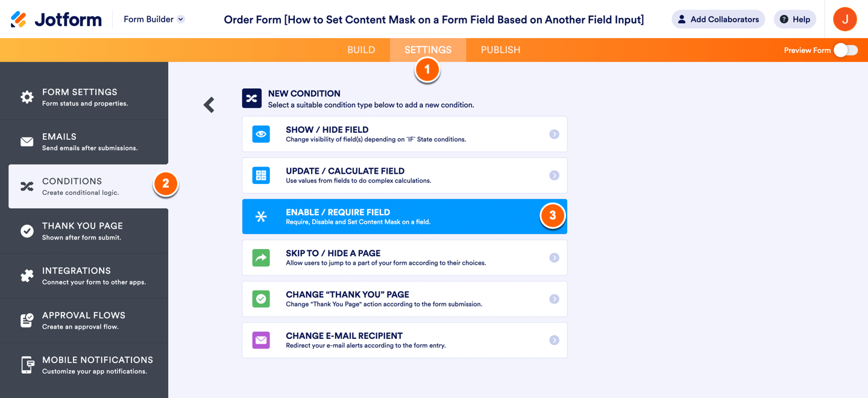Click the Add Collaborators button
868x398 pixels.
(x=718, y=19)
